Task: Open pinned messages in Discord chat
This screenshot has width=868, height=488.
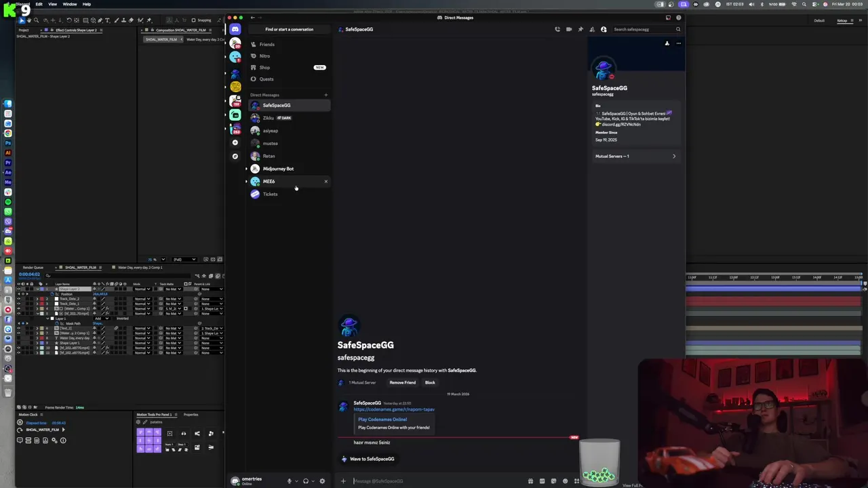Action: (580, 29)
